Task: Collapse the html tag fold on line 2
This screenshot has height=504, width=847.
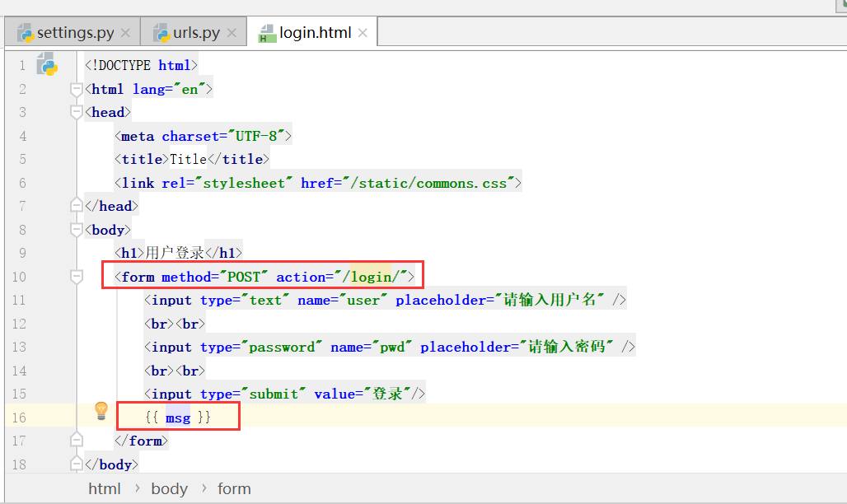Action: point(76,89)
